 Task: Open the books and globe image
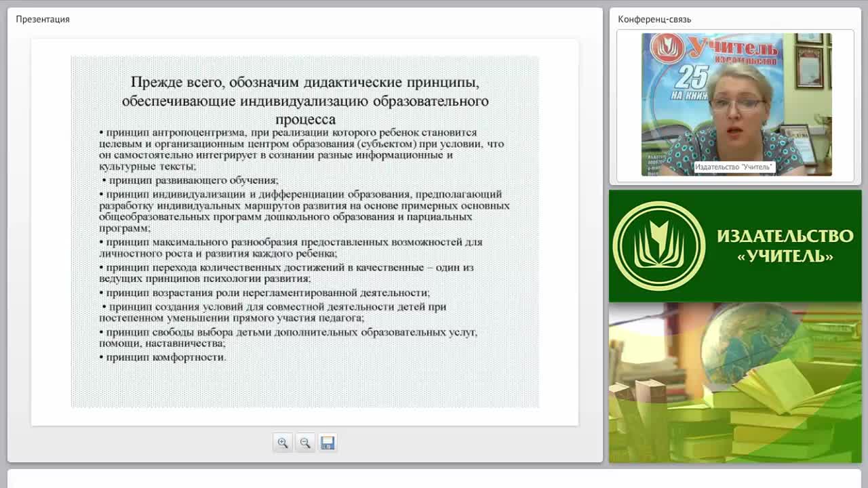point(735,383)
